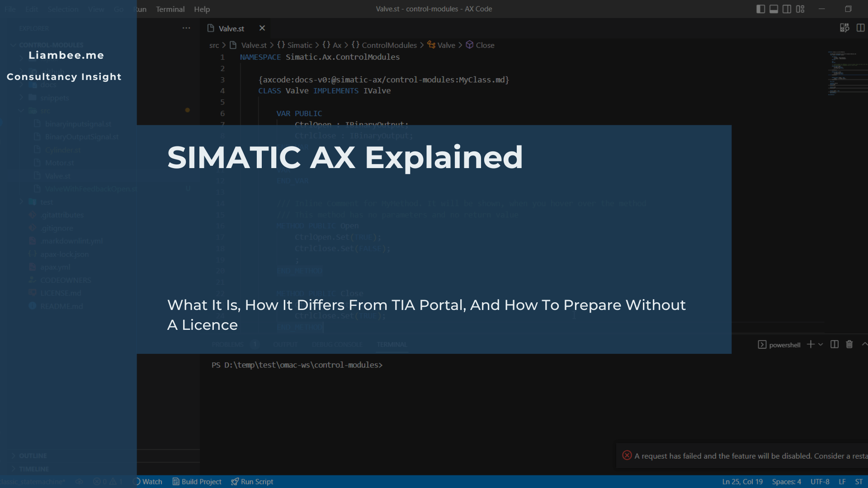This screenshot has height=488, width=868.
Task: Open the Terminal menu
Action: (170, 9)
